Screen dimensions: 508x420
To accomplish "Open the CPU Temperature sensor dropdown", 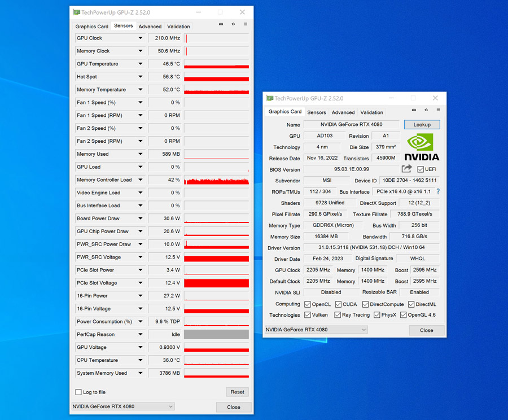I will 141,360.
